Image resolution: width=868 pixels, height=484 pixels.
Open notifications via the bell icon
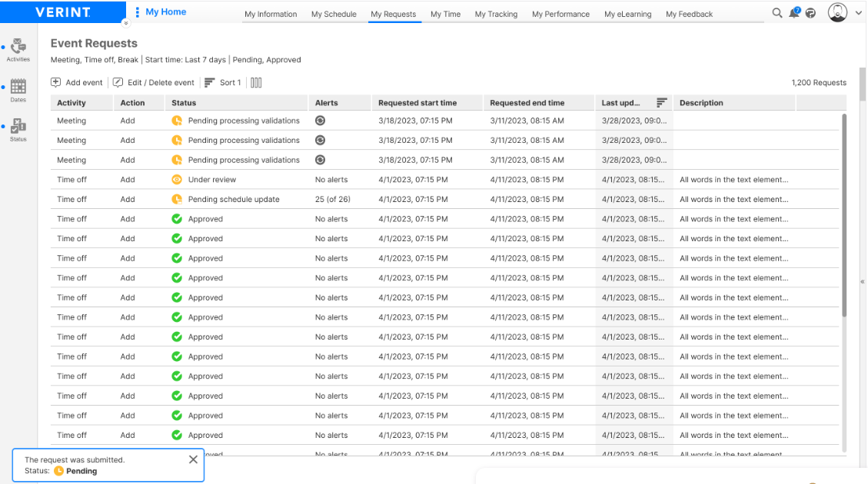point(793,12)
